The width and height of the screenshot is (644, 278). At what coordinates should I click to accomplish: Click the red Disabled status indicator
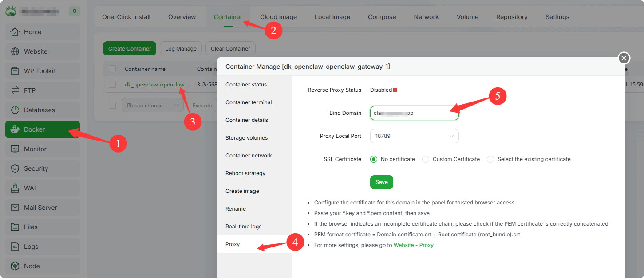tap(395, 90)
